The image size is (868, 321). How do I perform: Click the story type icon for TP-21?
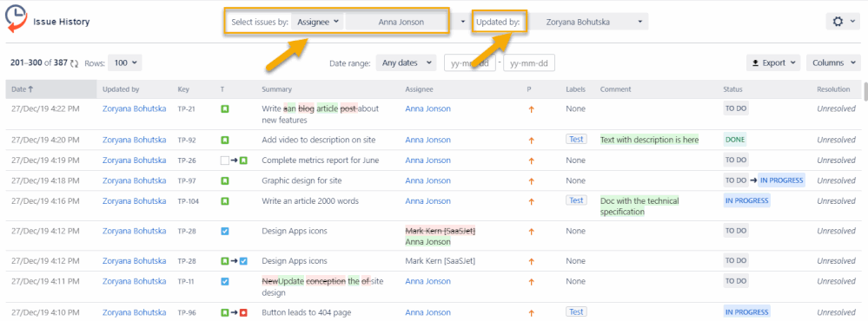click(x=225, y=108)
